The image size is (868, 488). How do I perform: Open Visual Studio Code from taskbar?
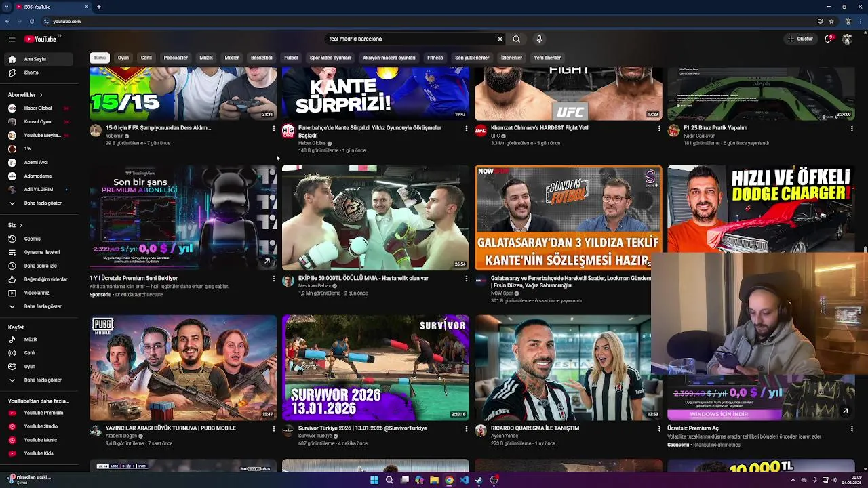(x=464, y=480)
